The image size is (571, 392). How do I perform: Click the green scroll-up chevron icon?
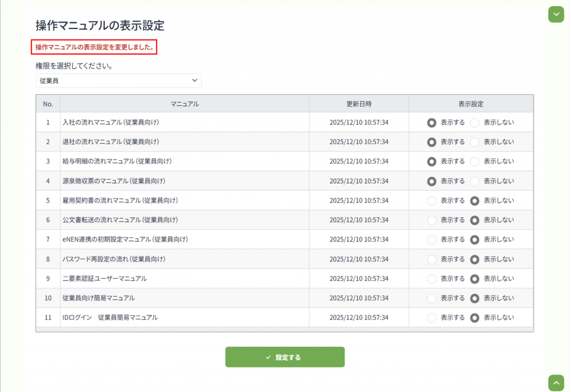tap(556, 383)
